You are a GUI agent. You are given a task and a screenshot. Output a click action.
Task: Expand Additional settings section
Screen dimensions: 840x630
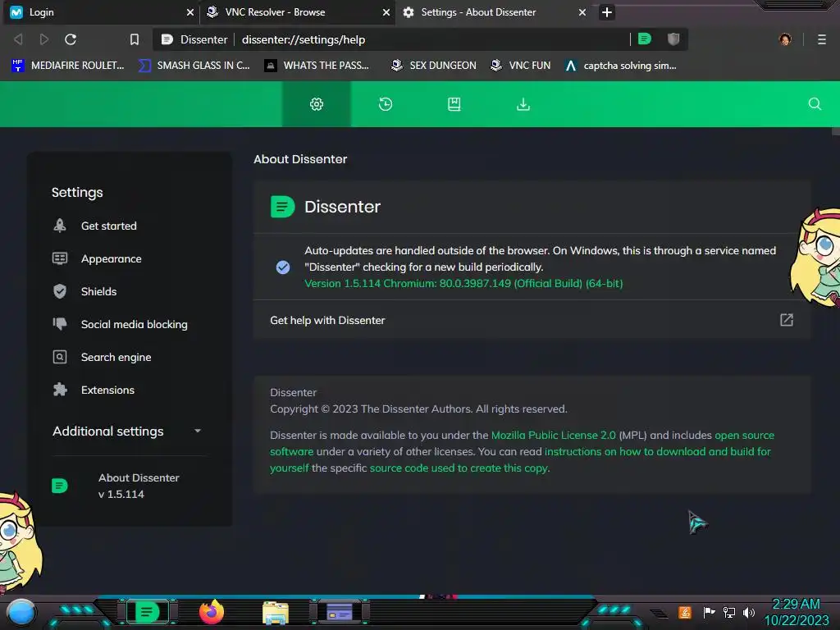129,431
